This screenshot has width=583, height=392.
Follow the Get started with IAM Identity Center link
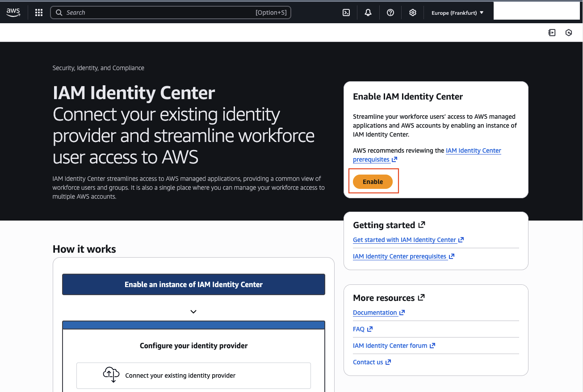(x=405, y=240)
